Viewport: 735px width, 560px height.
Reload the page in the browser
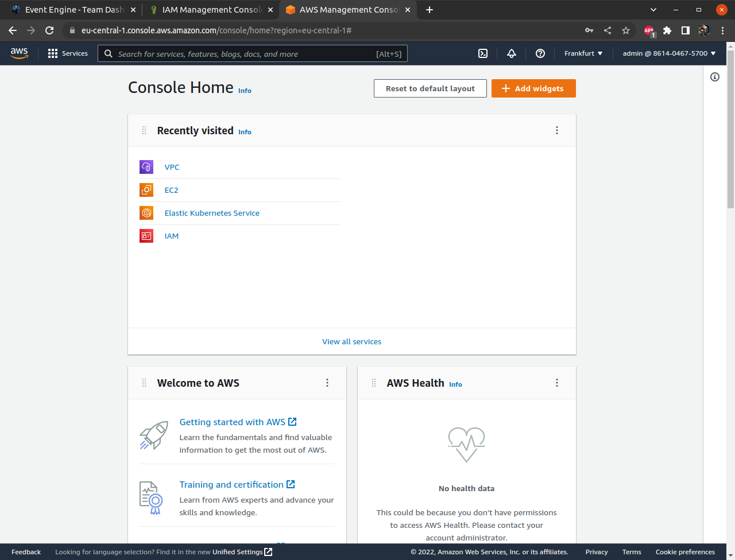pyautogui.click(x=49, y=30)
